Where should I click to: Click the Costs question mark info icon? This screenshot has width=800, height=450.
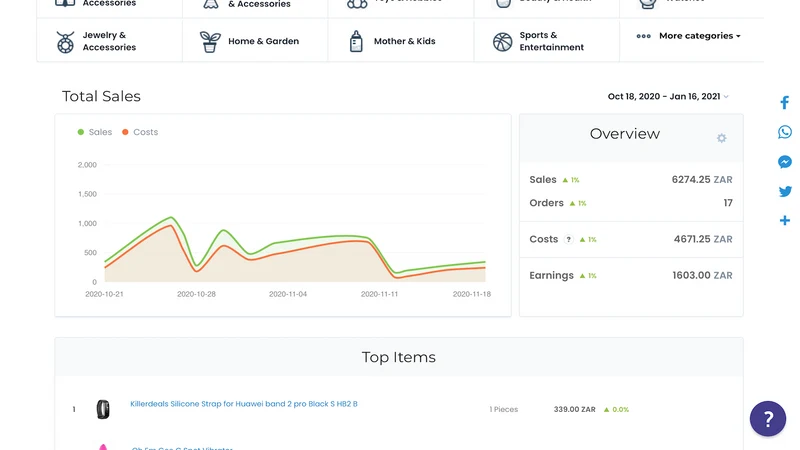coord(568,239)
